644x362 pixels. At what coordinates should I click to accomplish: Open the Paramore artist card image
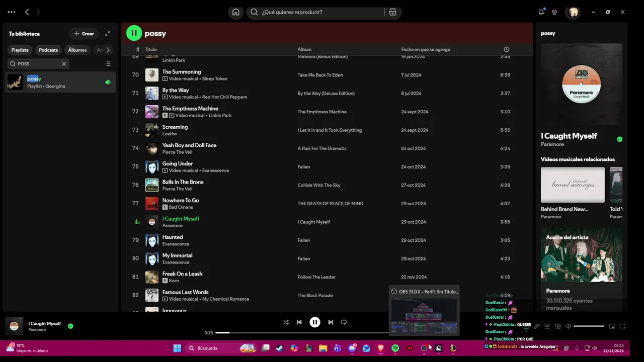tap(582, 255)
